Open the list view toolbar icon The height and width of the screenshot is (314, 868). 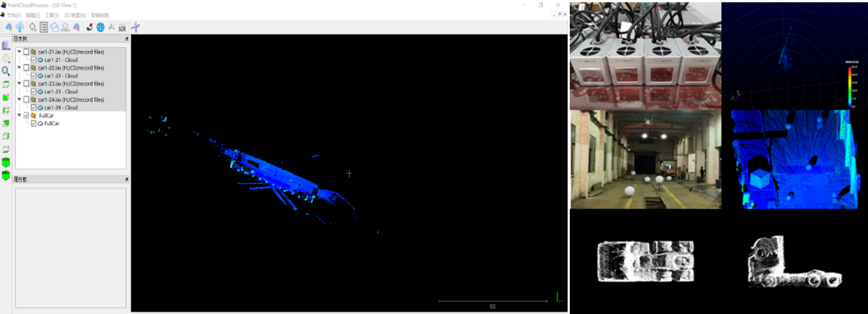click(43, 27)
